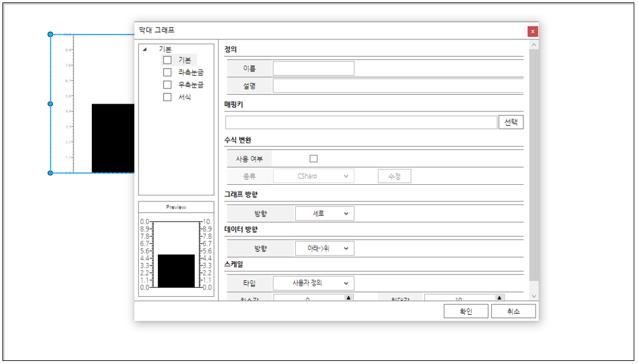This screenshot has height=364, width=638.
Task: Click the 그래프 방향 section heading
Action: (x=241, y=195)
